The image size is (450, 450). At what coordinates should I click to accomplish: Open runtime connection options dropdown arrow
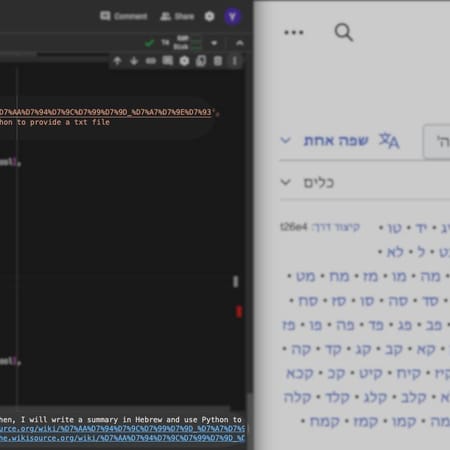(x=214, y=43)
